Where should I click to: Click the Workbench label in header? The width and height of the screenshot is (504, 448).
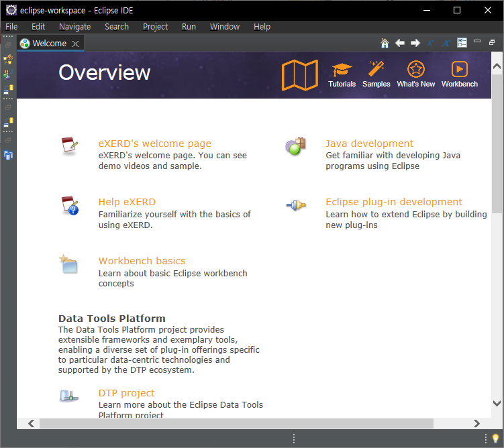459,84
